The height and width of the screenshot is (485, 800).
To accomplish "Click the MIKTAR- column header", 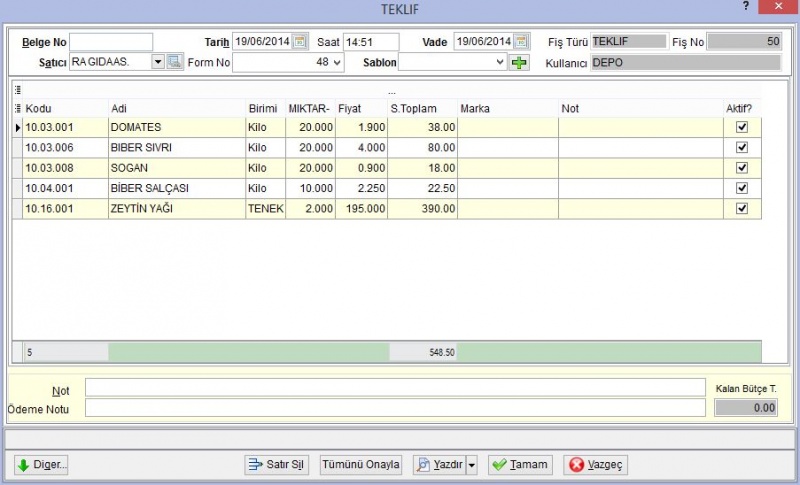I will tap(310, 108).
